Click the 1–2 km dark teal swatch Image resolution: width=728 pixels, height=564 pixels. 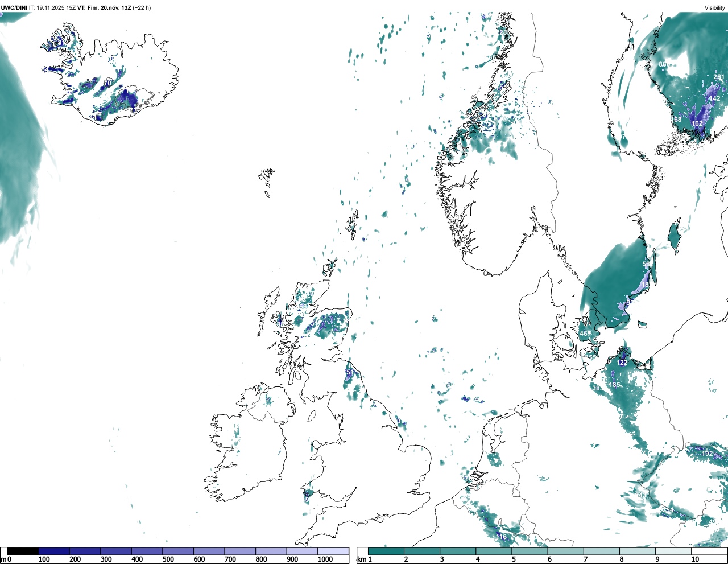(386, 551)
